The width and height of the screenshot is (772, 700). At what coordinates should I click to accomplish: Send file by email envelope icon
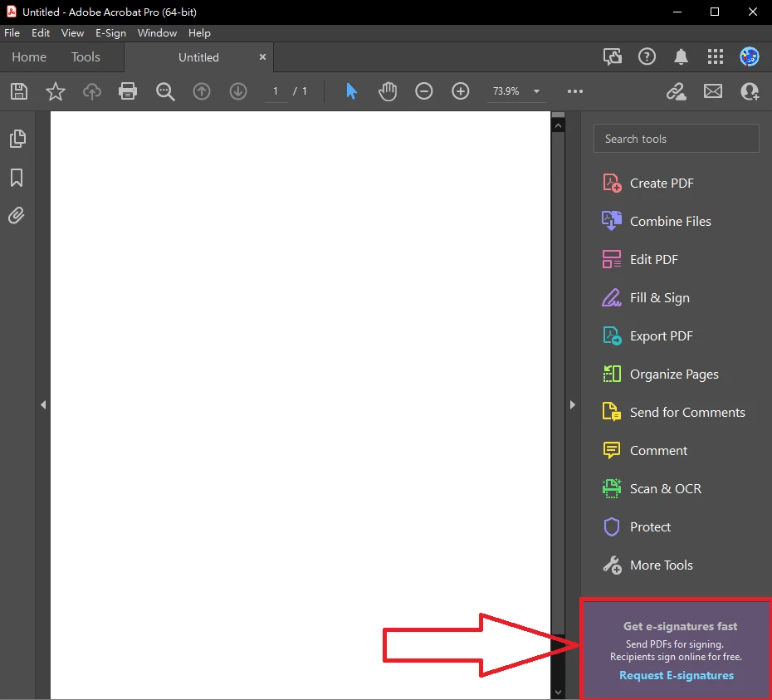(x=713, y=91)
